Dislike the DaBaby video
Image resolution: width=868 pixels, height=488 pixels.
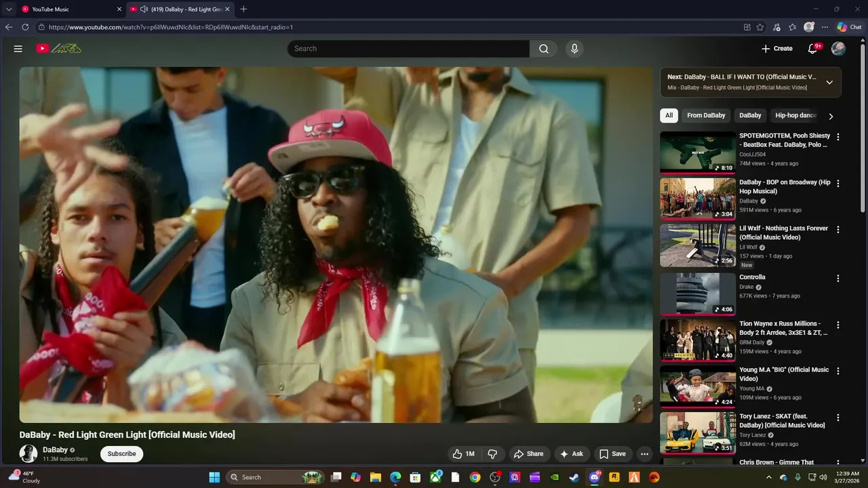click(x=493, y=454)
